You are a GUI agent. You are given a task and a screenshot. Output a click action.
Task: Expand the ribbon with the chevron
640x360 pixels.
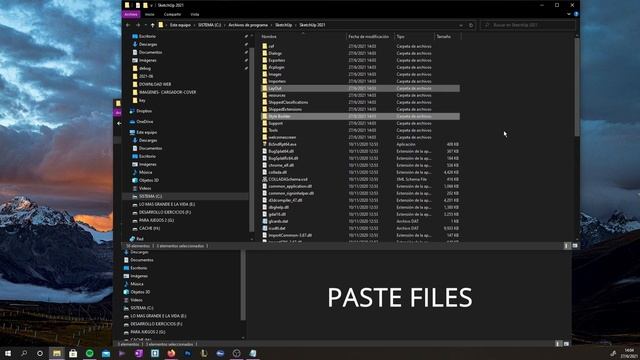tap(569, 14)
